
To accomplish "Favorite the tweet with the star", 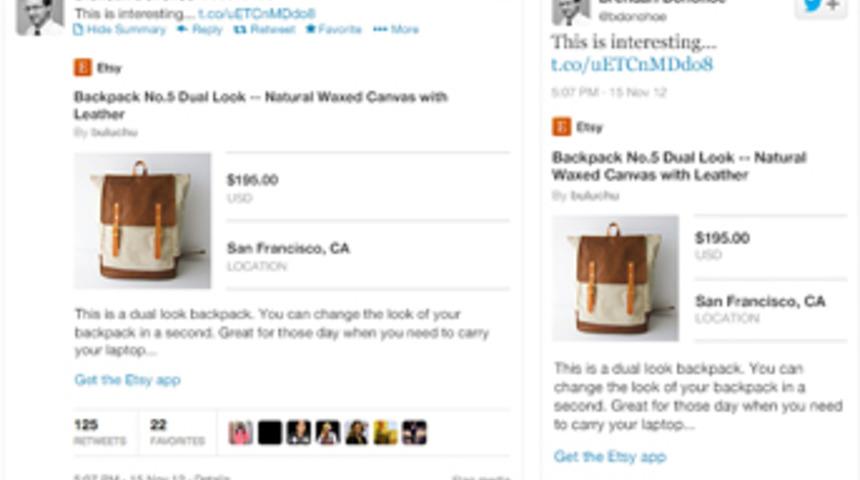I will [x=334, y=30].
